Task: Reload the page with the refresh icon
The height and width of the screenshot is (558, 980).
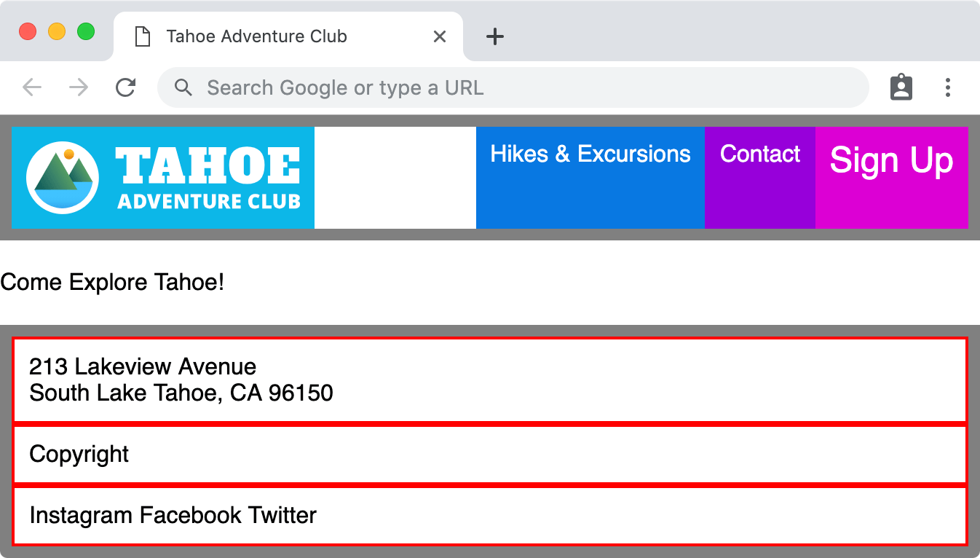Action: 126,88
